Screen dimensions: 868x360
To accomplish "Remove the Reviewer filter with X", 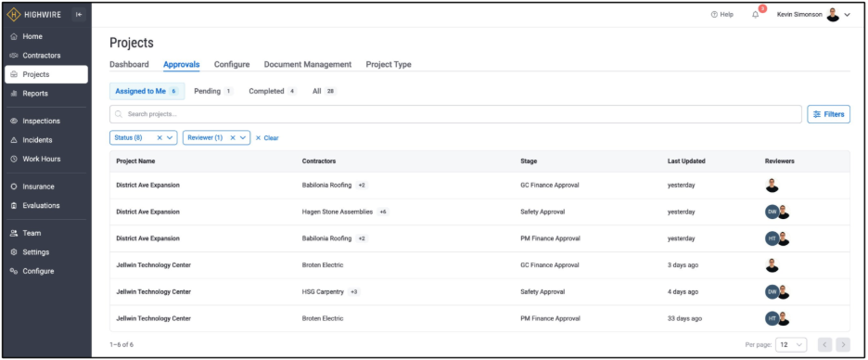I will point(233,138).
